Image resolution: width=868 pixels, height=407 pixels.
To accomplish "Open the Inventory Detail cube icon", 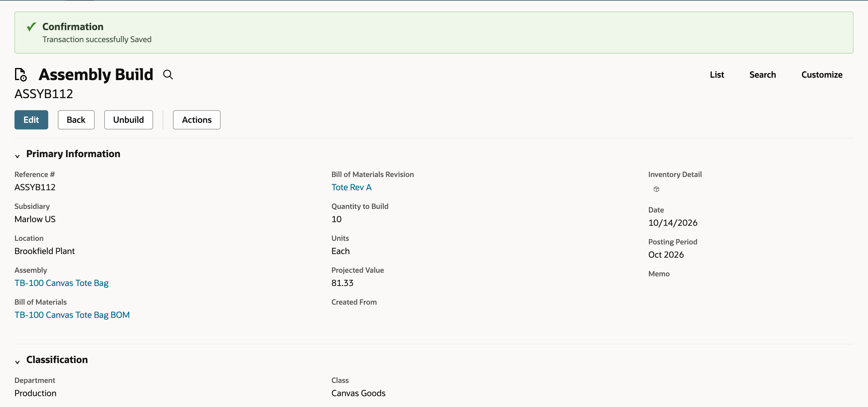I will click(x=656, y=189).
